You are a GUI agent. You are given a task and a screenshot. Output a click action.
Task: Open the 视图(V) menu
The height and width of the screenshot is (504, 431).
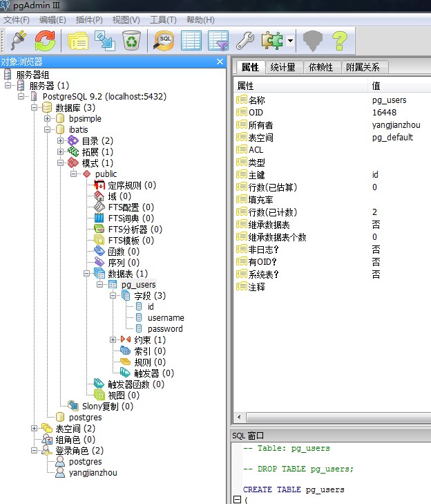[x=126, y=20]
